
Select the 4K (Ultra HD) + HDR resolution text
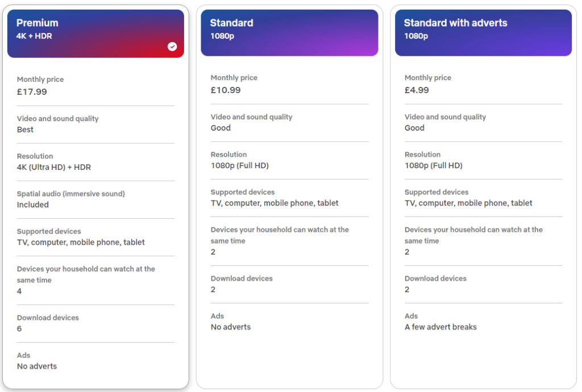coord(54,167)
